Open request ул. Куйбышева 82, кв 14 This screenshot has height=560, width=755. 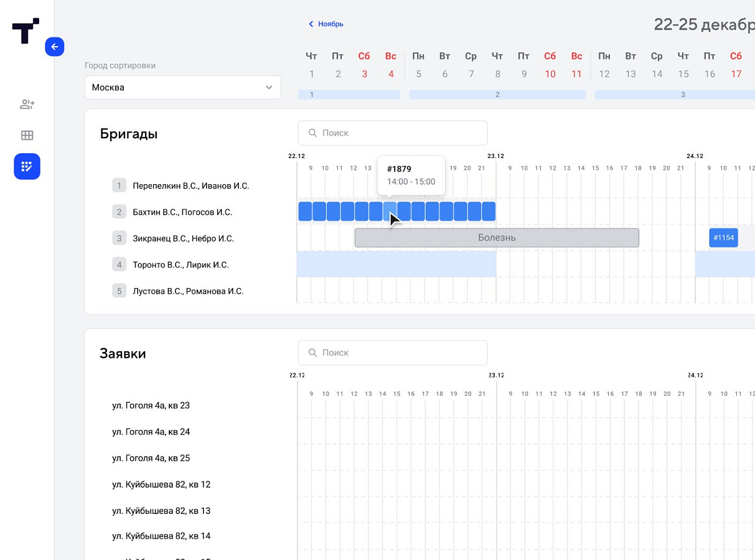click(161, 536)
